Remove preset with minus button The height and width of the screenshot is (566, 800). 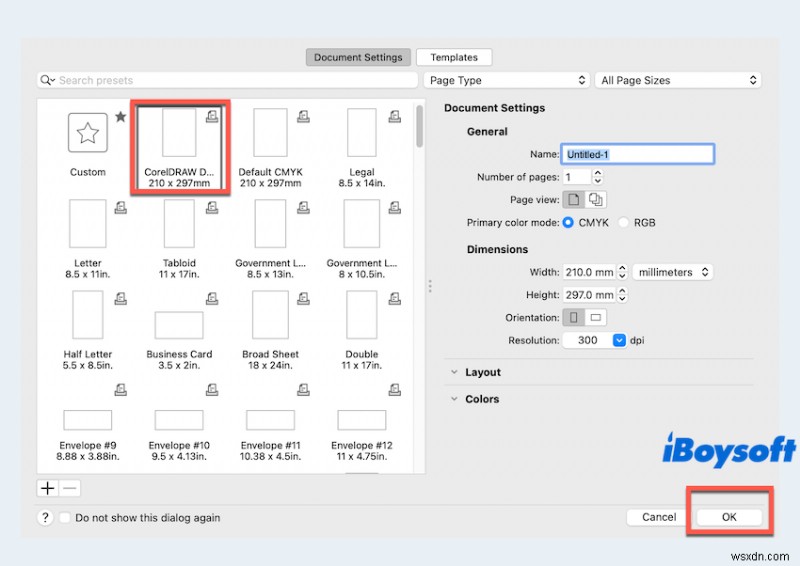(70, 488)
